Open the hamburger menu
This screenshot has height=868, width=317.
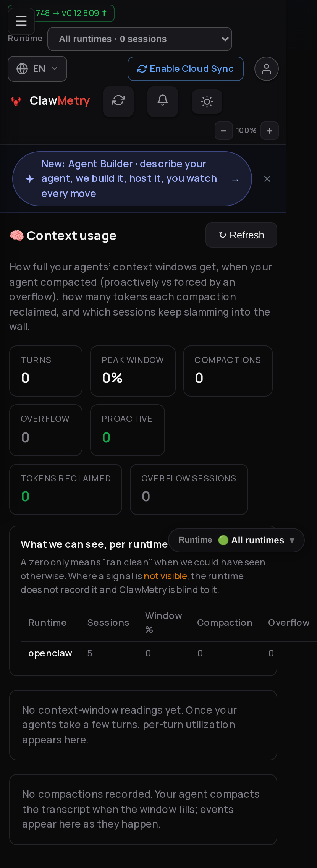[x=21, y=21]
